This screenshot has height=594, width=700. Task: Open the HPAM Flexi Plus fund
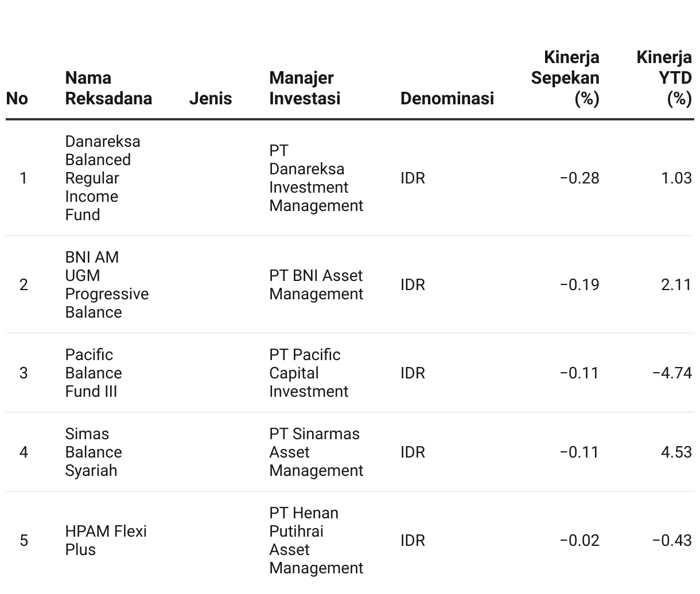(x=106, y=540)
